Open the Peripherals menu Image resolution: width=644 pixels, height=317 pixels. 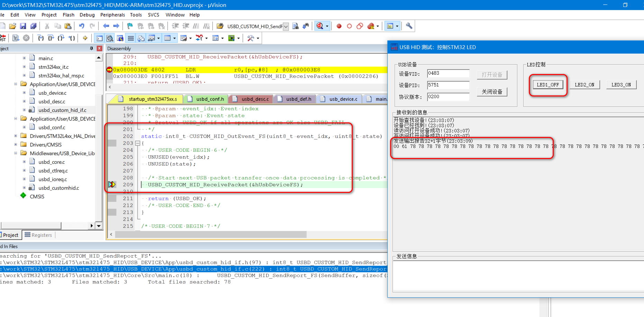pyautogui.click(x=112, y=15)
